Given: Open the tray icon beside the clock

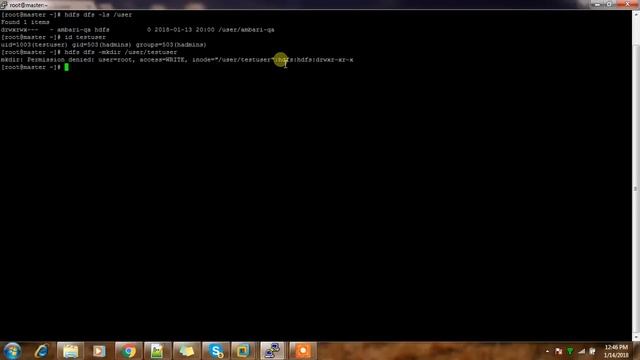Looking at the screenshot, I should pyautogui.click(x=592, y=351).
